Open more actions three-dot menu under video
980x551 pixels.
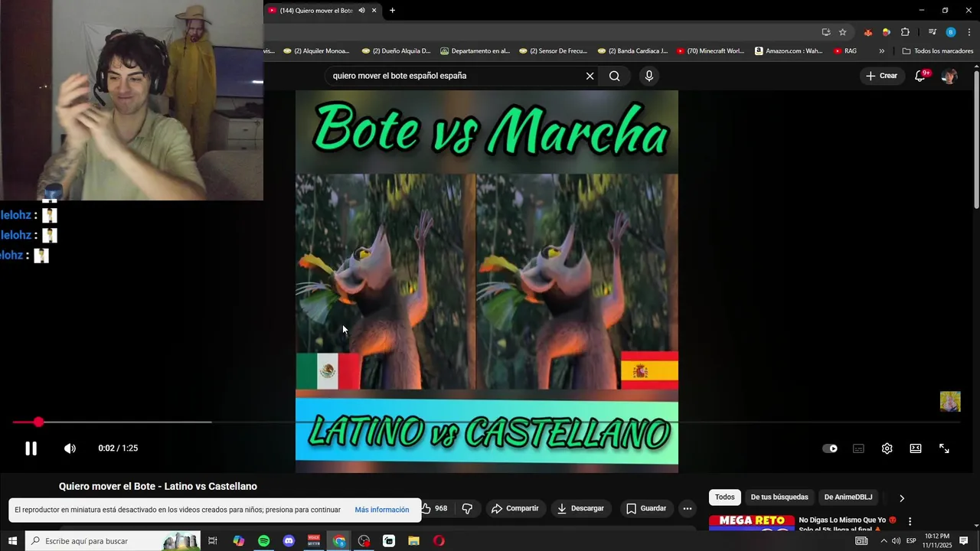688,508
